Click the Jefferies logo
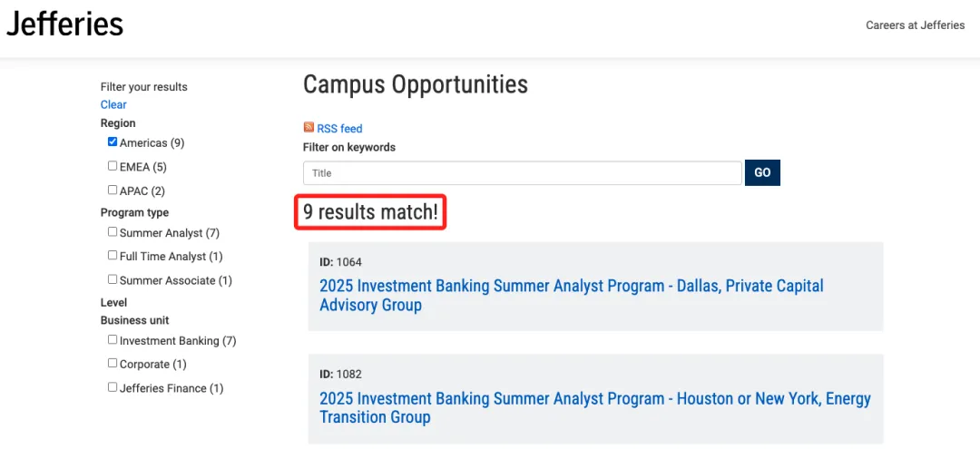This screenshot has width=980, height=449. point(64,25)
